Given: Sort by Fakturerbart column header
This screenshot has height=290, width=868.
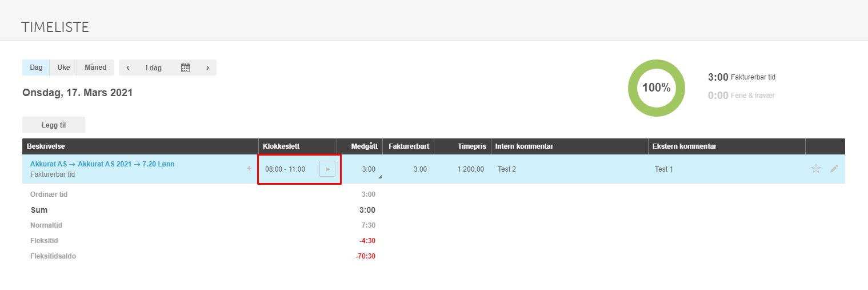Looking at the screenshot, I should pos(408,146).
